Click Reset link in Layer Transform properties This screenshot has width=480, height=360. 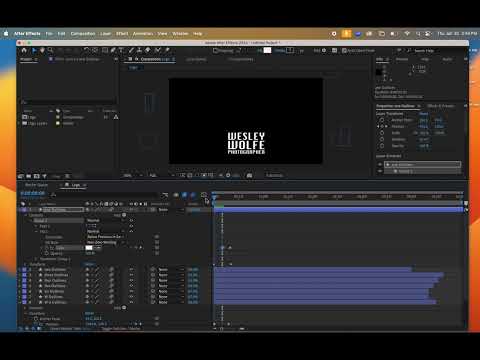424,114
